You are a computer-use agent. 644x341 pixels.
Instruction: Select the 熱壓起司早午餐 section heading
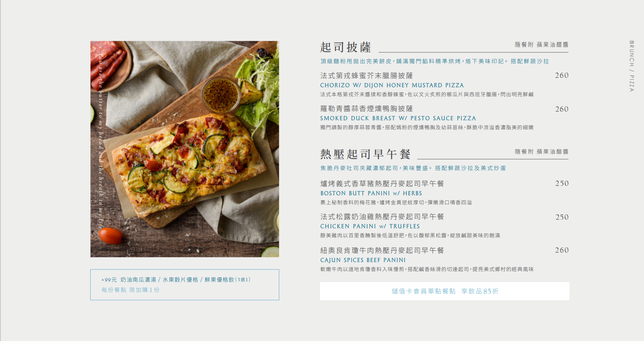click(x=365, y=154)
